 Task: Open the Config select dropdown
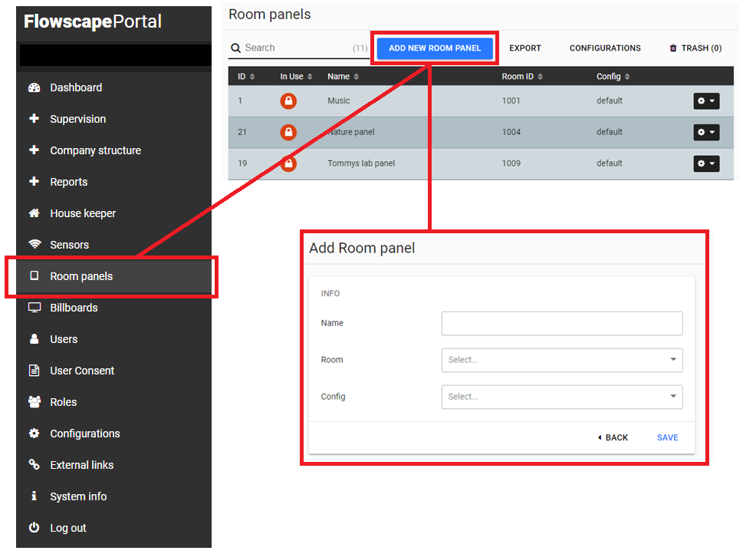tap(562, 397)
